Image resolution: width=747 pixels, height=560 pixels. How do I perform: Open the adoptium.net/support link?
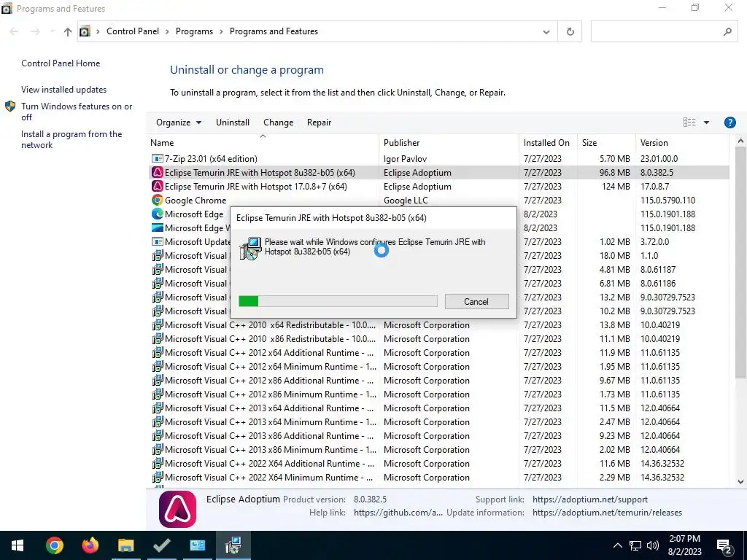pyautogui.click(x=589, y=499)
